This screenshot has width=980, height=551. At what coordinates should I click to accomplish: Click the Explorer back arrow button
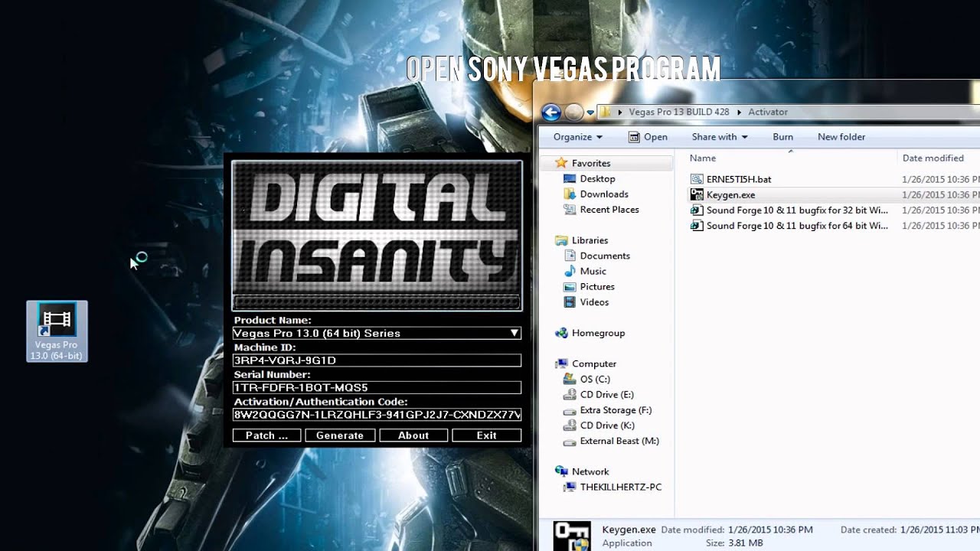tap(550, 112)
